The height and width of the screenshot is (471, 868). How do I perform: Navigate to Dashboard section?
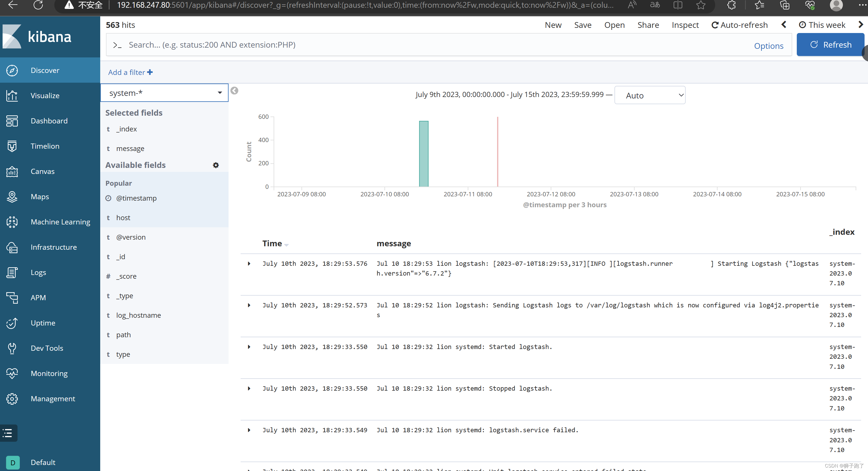(x=49, y=121)
